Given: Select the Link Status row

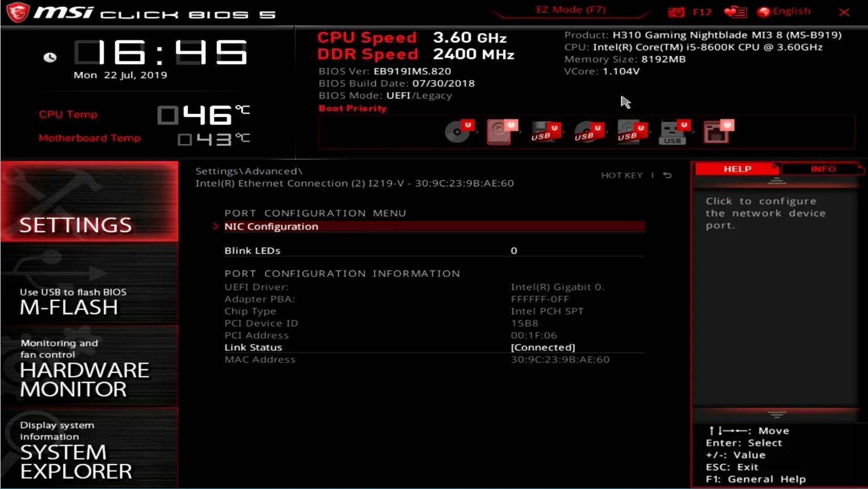Looking at the screenshot, I should click(x=435, y=347).
